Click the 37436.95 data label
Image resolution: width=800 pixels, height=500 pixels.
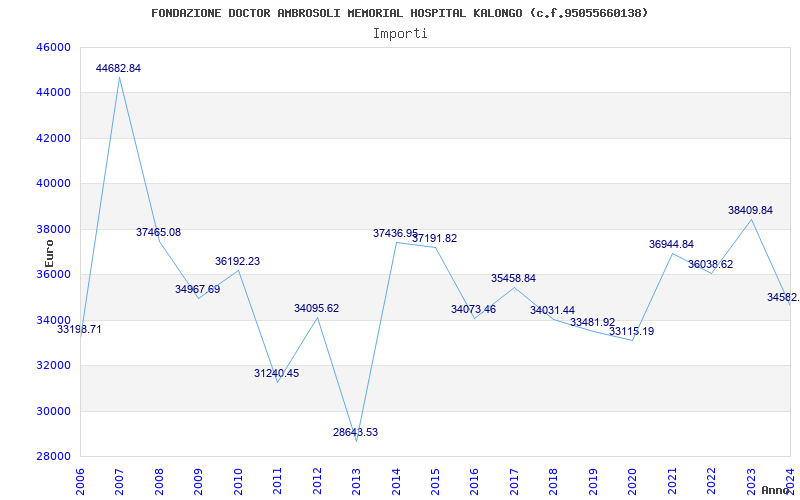pyautogui.click(x=395, y=234)
